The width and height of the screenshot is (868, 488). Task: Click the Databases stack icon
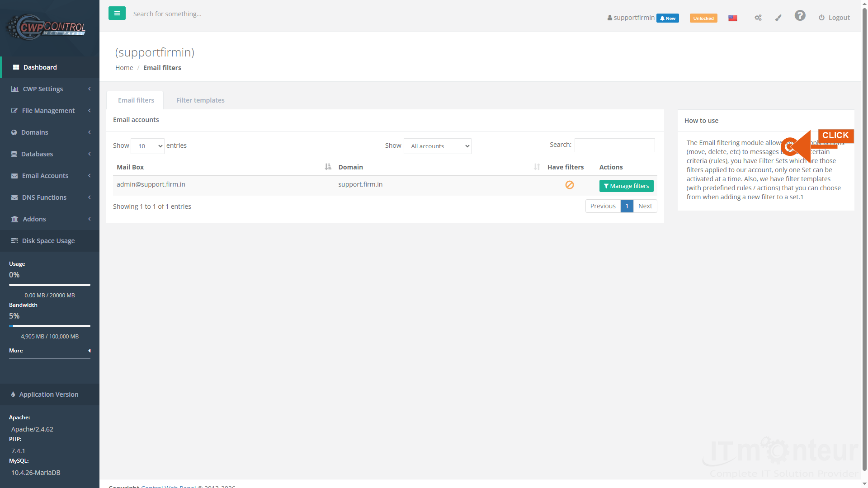coord(14,154)
